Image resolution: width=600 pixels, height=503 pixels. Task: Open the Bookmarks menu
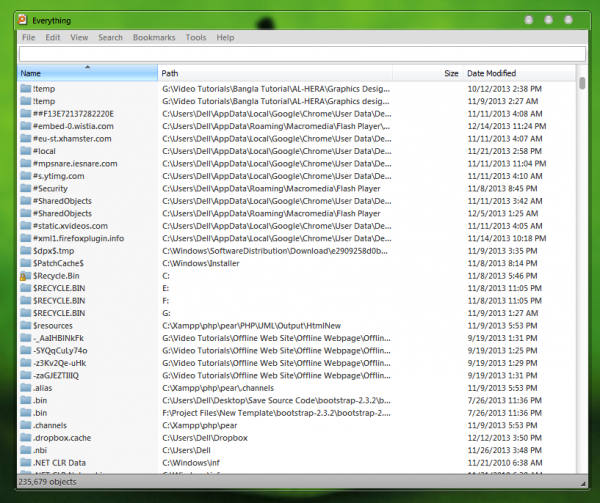coord(153,37)
